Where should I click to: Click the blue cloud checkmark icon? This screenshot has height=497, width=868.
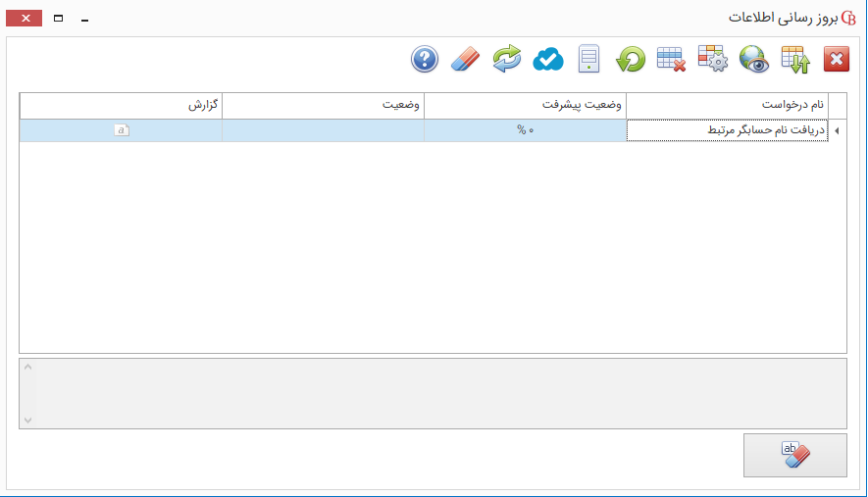pos(547,60)
